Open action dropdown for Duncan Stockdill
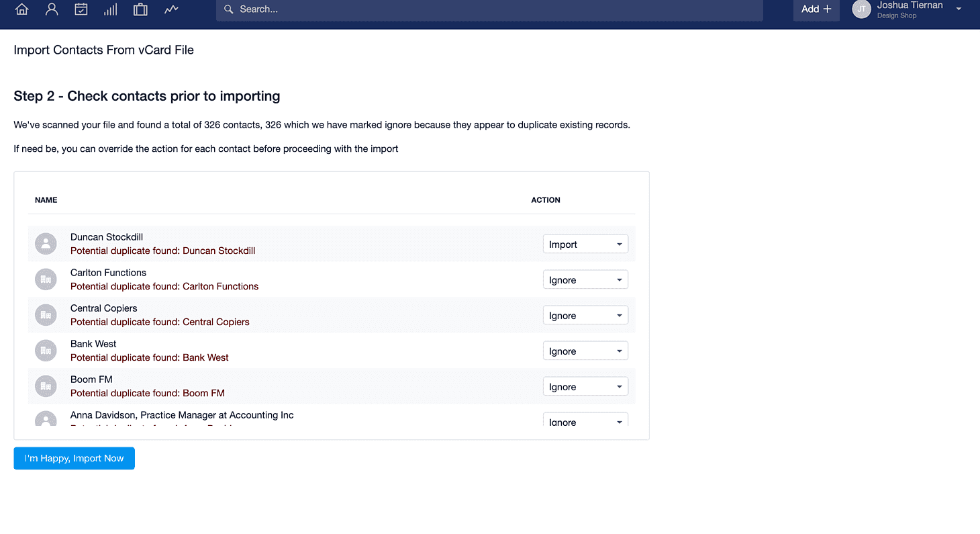Screen dimensions: 980x534 tap(585, 244)
